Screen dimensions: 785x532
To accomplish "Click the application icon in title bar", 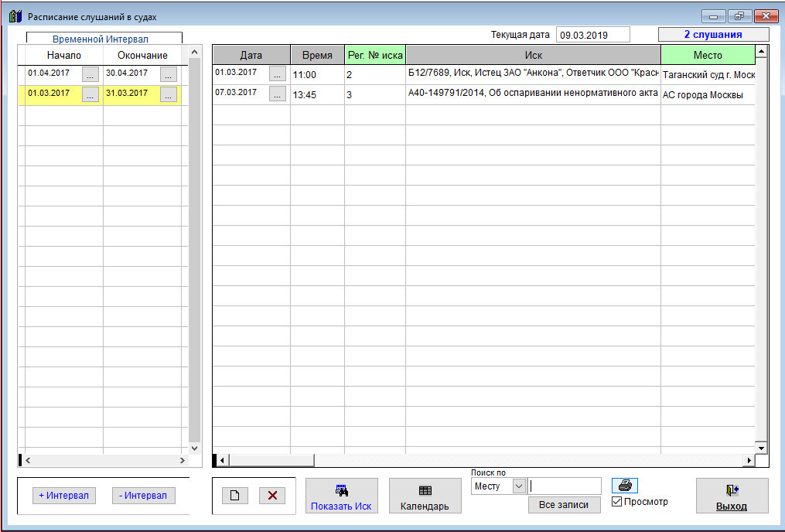I will click(x=15, y=16).
